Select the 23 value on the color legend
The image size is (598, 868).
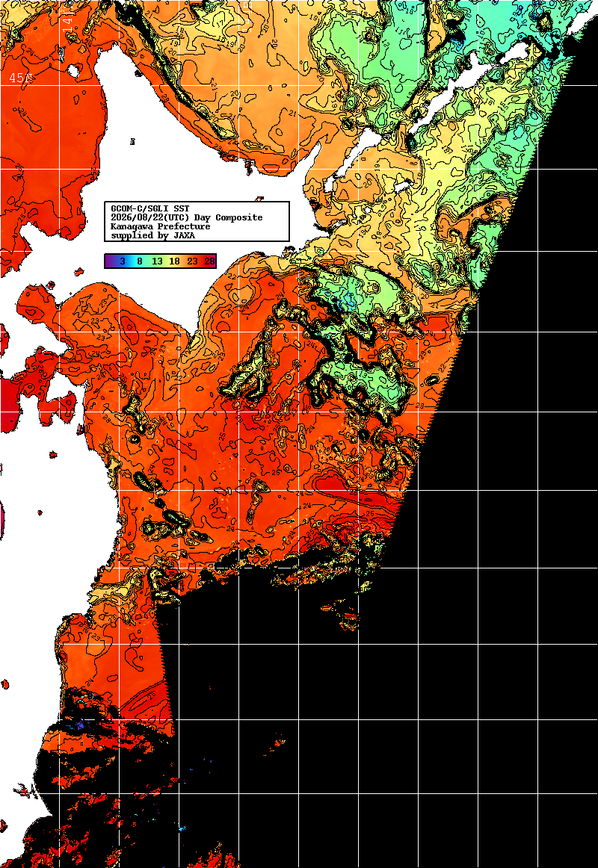(192, 261)
